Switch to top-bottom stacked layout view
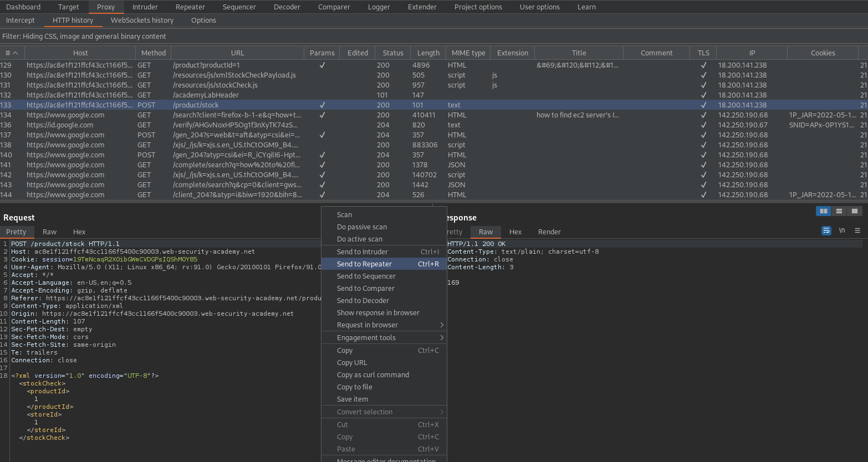Viewport: 868px width, 462px height. (839, 211)
